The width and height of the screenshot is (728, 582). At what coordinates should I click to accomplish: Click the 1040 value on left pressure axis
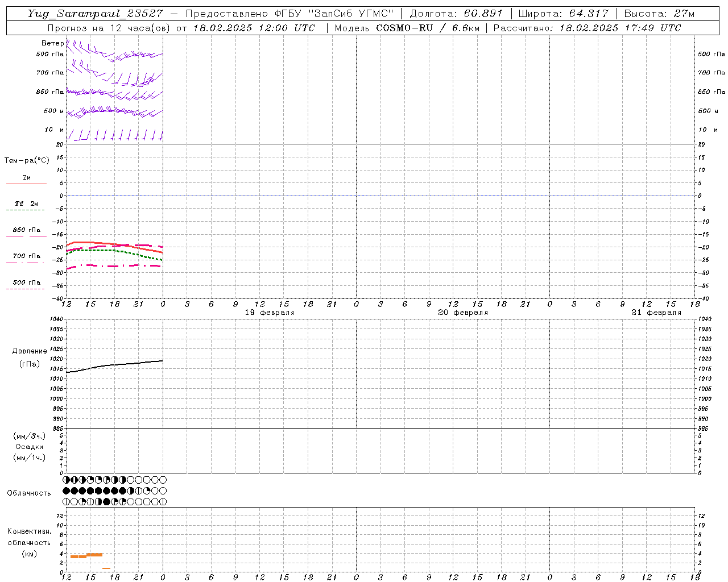(57, 319)
